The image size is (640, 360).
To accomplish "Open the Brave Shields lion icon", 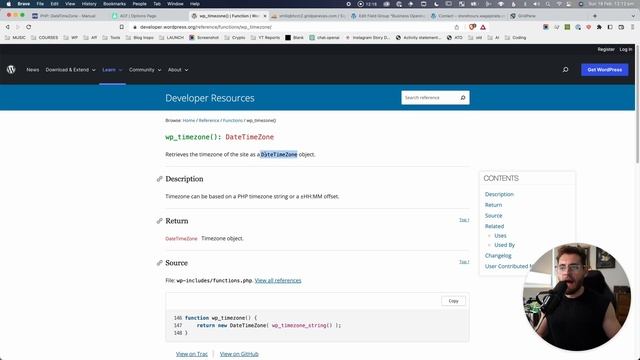I will [x=472, y=27].
